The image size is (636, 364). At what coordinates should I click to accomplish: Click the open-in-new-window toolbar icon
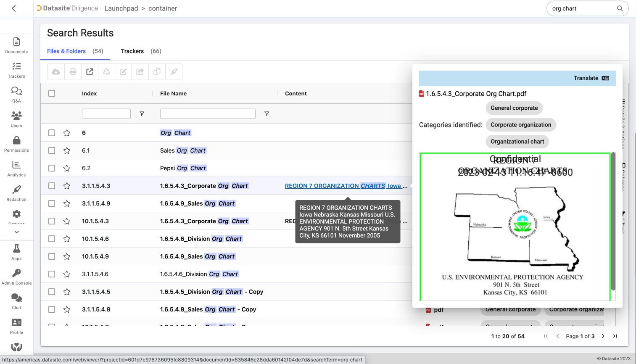pyautogui.click(x=90, y=71)
